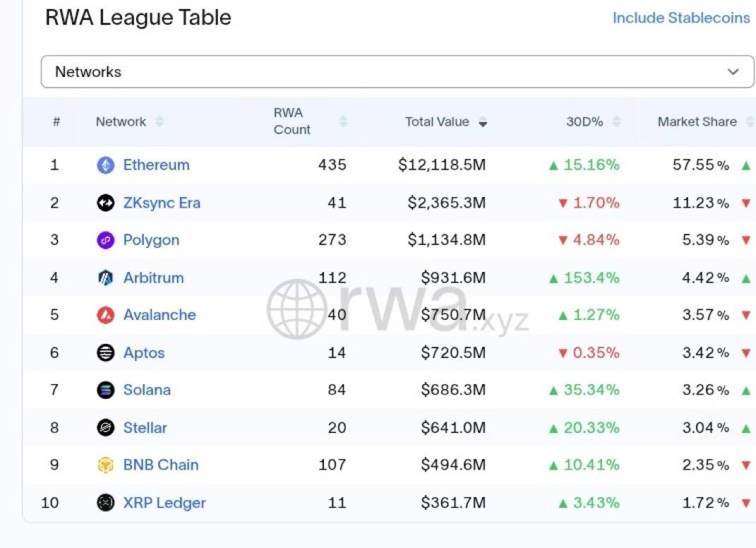The width and height of the screenshot is (756, 548).
Task: Open the Networks dropdown selector
Action: tap(397, 72)
